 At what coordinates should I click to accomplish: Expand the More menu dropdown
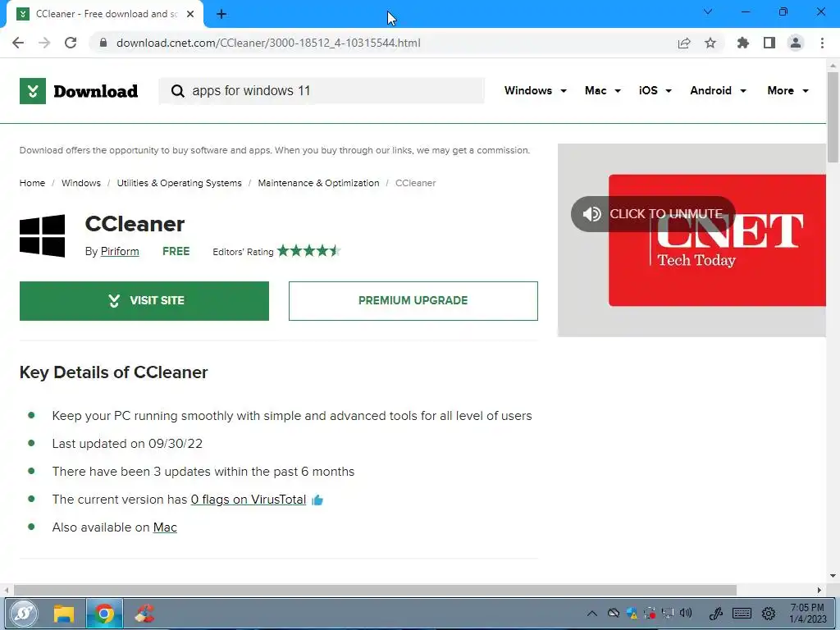(x=787, y=90)
